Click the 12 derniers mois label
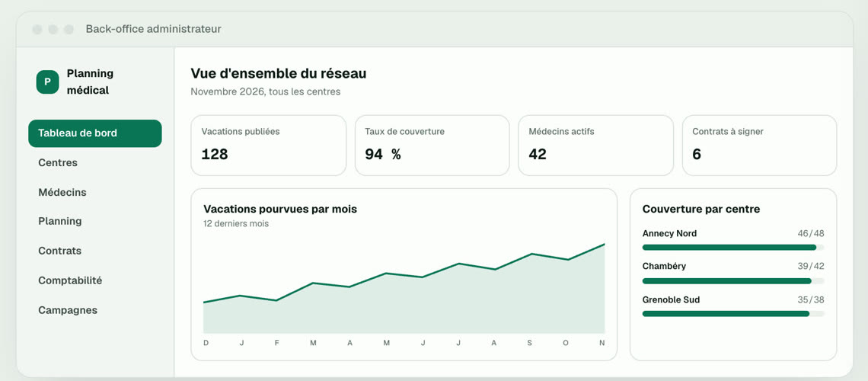Image resolution: width=868 pixels, height=381 pixels. click(x=236, y=224)
